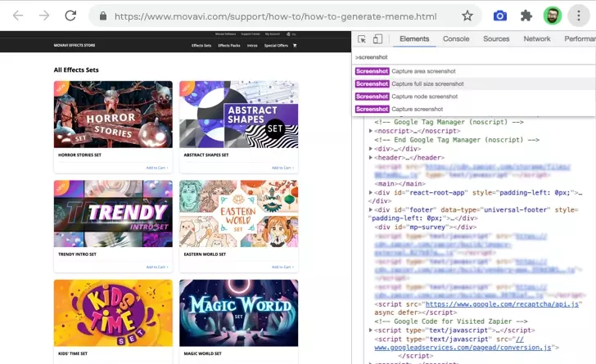Screen dimensions: 596x364
Task: Expand the react-root-app div node
Action: tap(371, 193)
